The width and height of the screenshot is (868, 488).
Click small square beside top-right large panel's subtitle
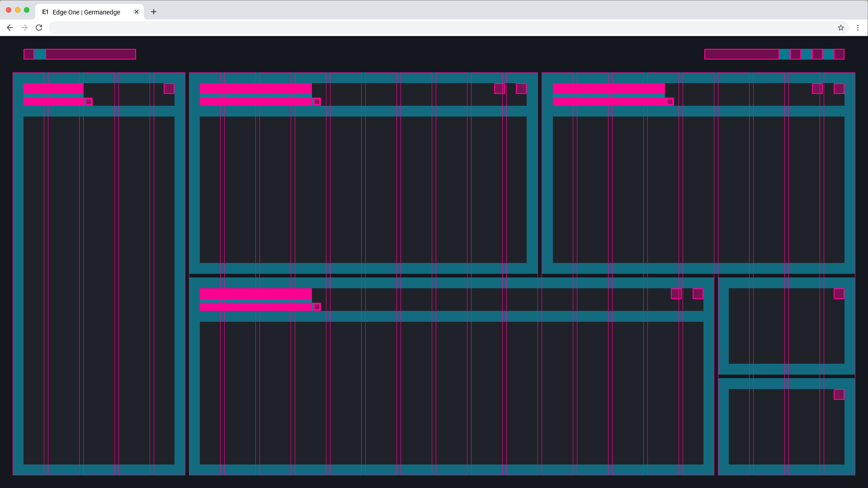tap(670, 102)
